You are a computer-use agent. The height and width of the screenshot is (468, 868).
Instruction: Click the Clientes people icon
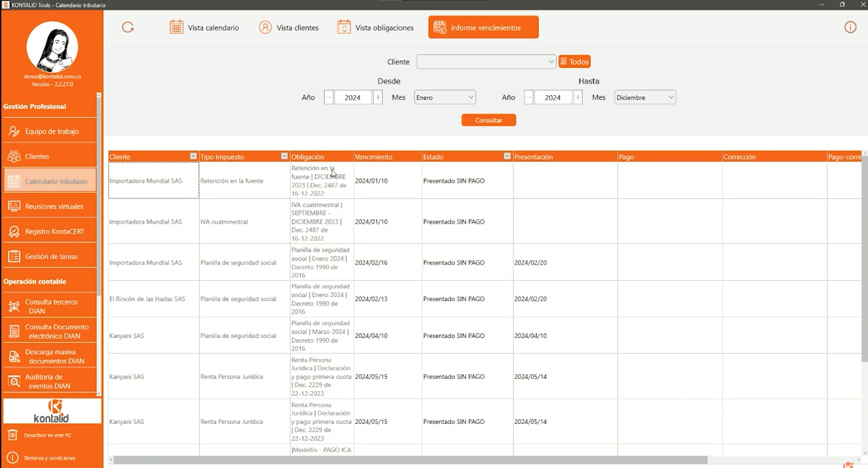(14, 156)
